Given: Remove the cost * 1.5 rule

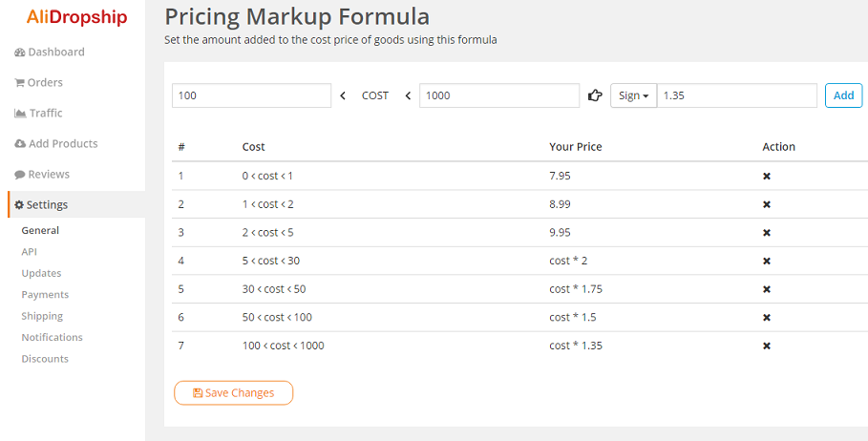Looking at the screenshot, I should [766, 317].
